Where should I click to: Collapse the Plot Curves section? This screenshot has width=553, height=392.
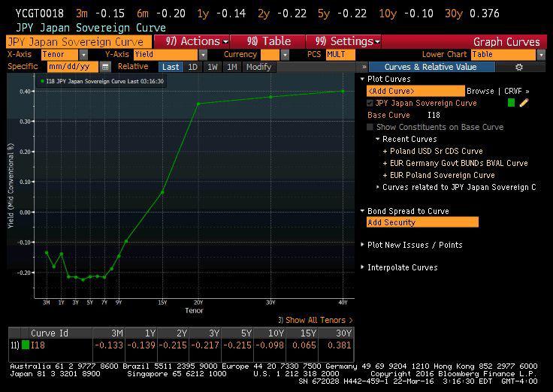point(362,79)
